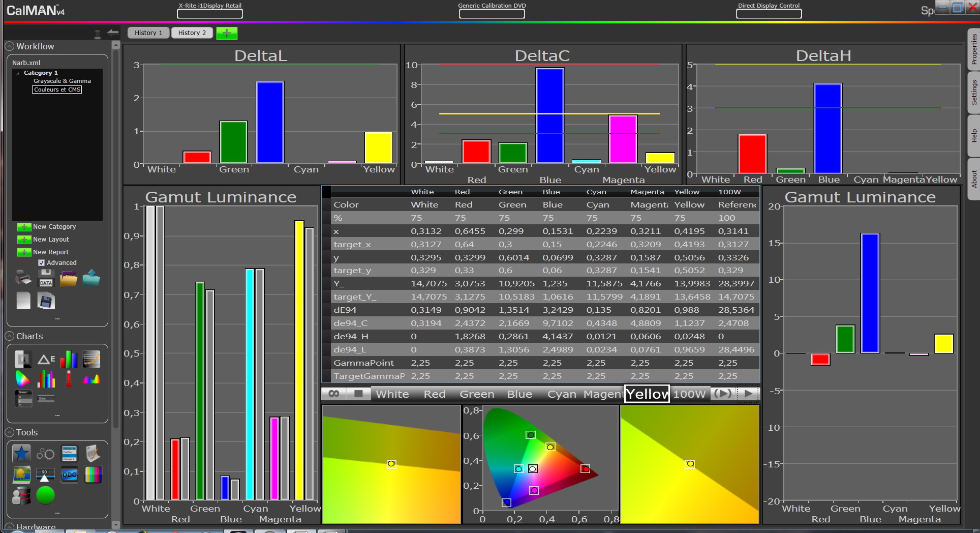Click the open folder icon with purple arrow
Screen dimensions: 980x533
(69, 278)
